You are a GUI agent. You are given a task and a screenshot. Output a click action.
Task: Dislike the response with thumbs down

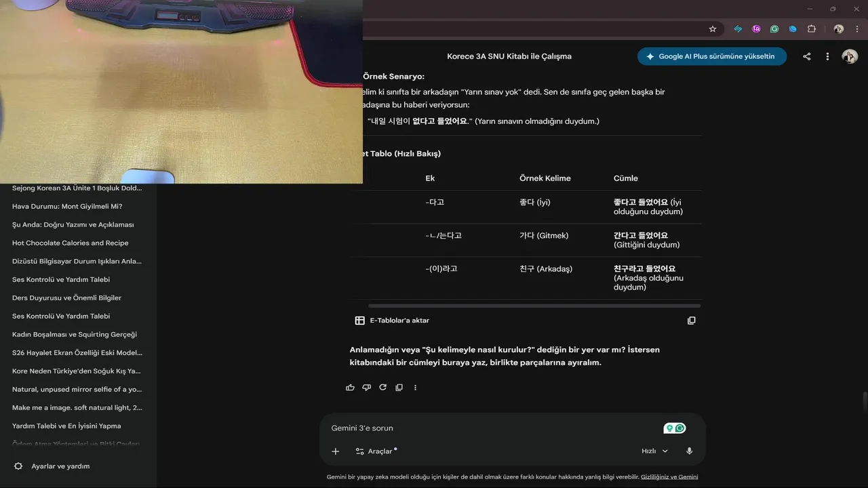pyautogui.click(x=366, y=388)
